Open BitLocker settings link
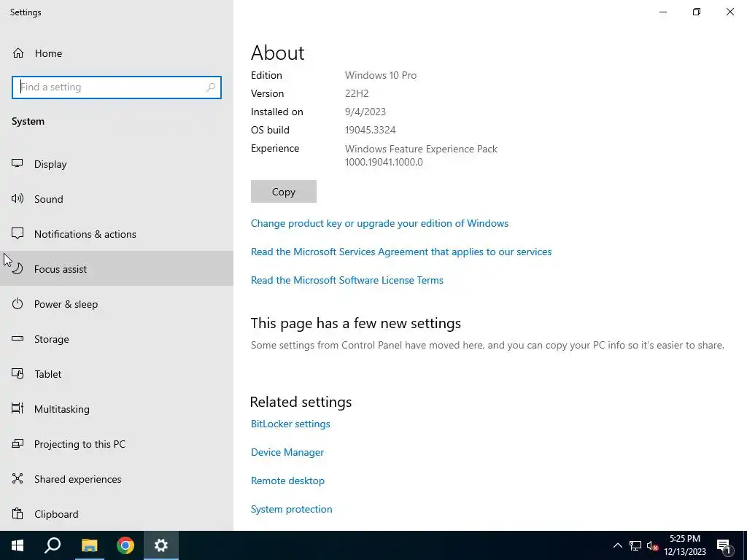This screenshot has width=747, height=560. coord(290,424)
